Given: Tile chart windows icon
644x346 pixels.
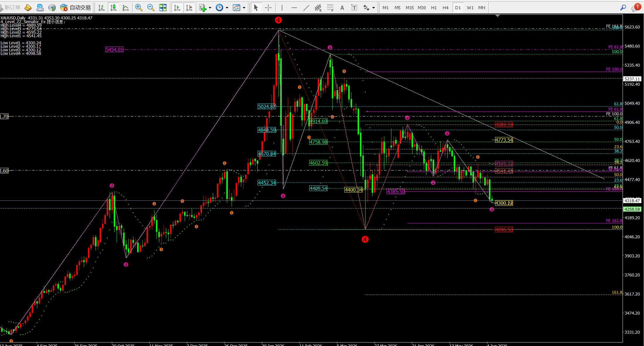Looking at the screenshot, I should click(x=163, y=8).
